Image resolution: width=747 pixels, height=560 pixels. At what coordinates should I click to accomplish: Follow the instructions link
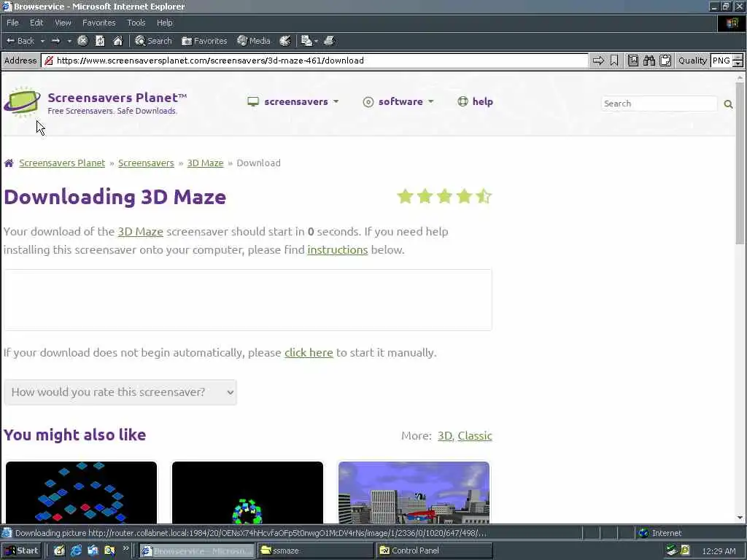point(337,249)
